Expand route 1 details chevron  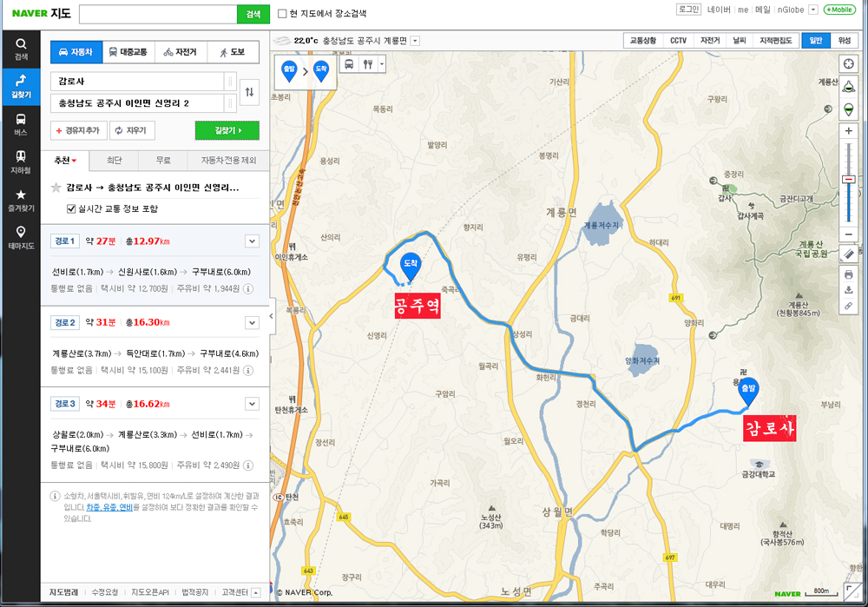pyautogui.click(x=252, y=241)
